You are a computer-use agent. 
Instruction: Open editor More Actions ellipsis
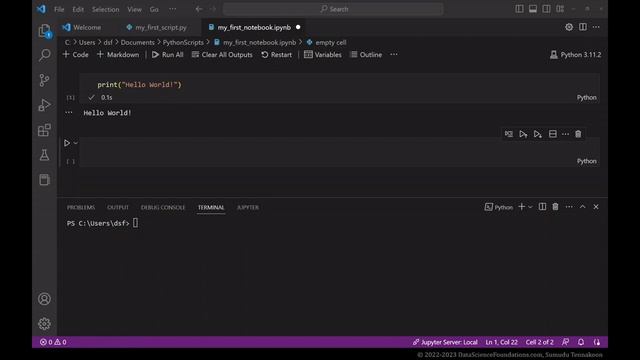click(596, 27)
